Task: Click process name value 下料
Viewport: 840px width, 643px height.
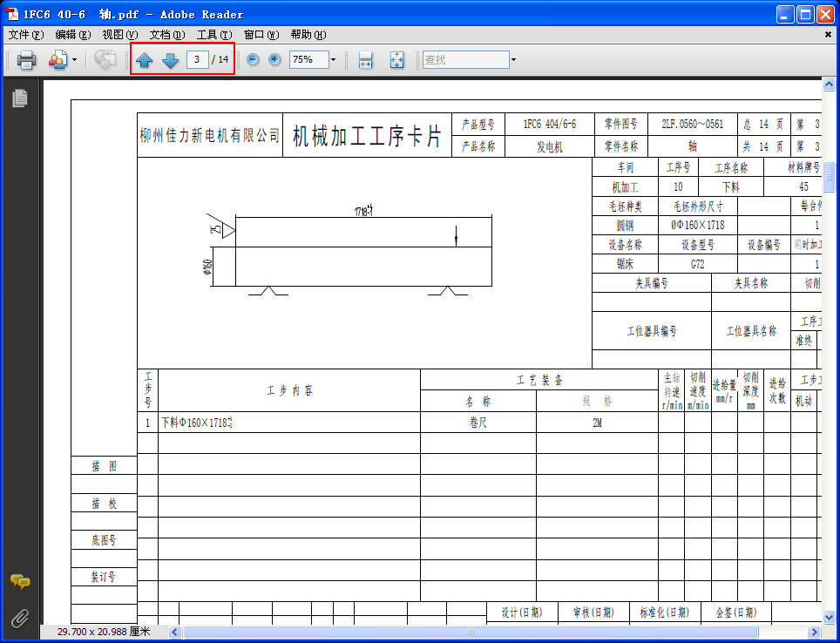Action: 731,187
